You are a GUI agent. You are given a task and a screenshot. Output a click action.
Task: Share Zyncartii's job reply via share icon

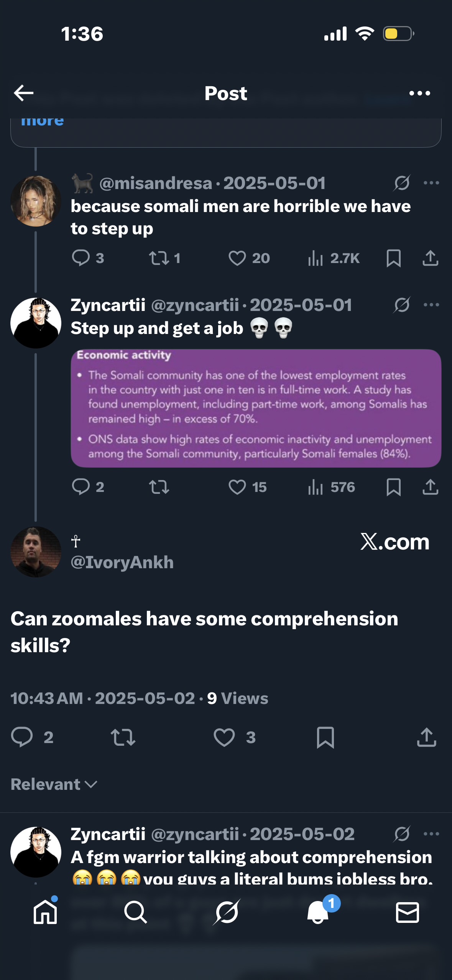coord(430,487)
